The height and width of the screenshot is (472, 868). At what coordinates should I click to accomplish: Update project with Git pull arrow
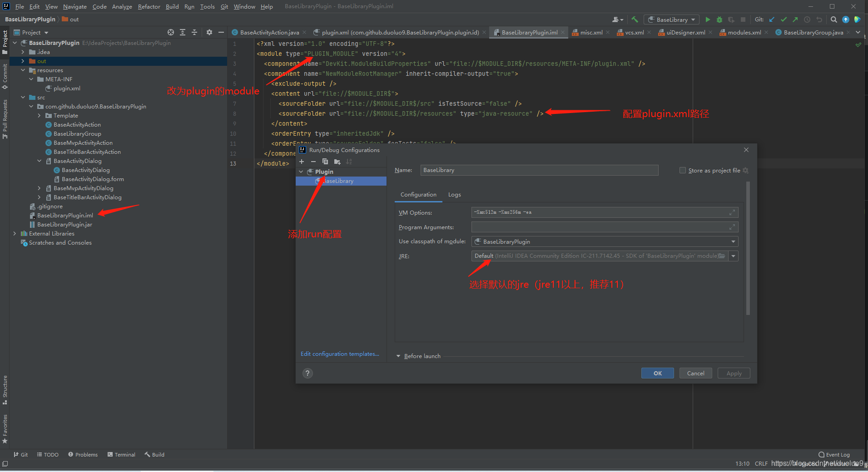(772, 20)
